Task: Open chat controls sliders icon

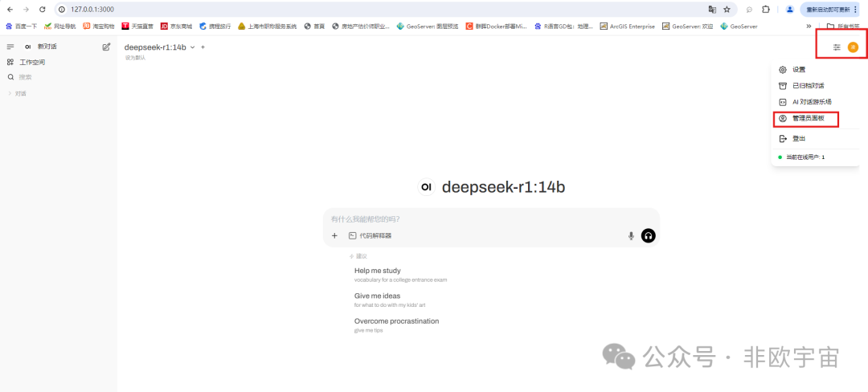Action: (x=837, y=47)
